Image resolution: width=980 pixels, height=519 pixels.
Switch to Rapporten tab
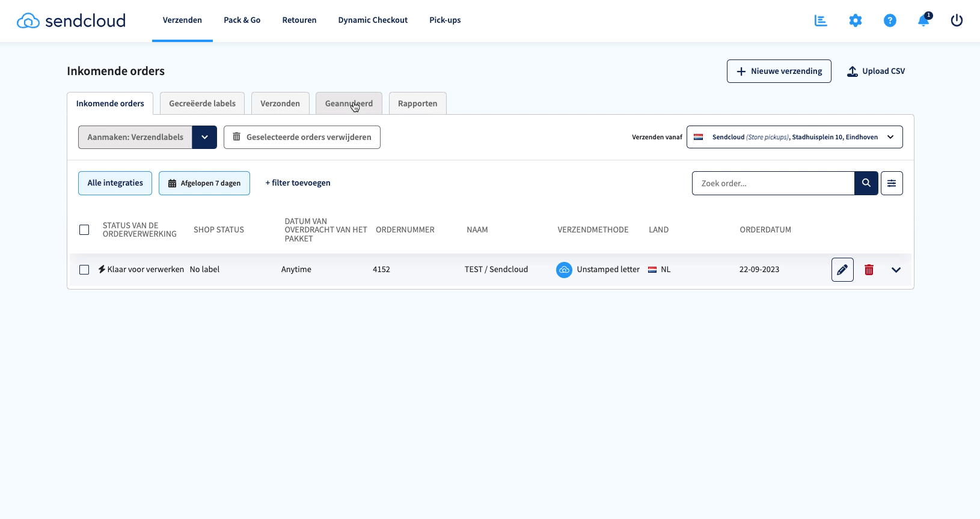click(x=417, y=103)
